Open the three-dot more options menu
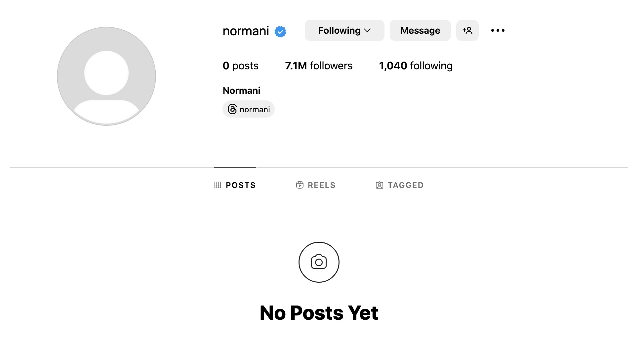 [x=498, y=30]
